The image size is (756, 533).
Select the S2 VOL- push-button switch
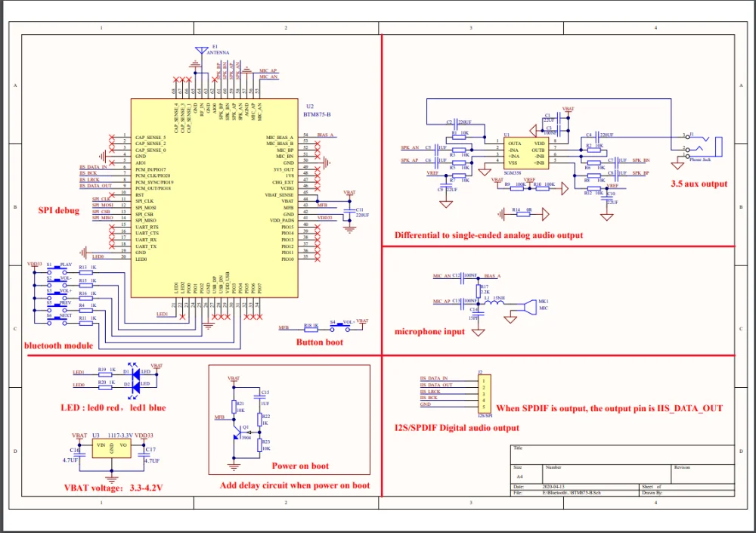57,282
